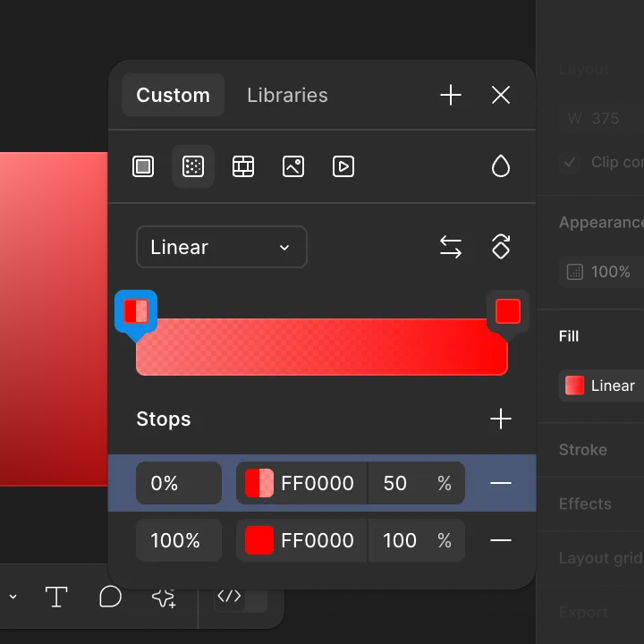Edit the W 375 width field
The image size is (644, 644).
[601, 118]
